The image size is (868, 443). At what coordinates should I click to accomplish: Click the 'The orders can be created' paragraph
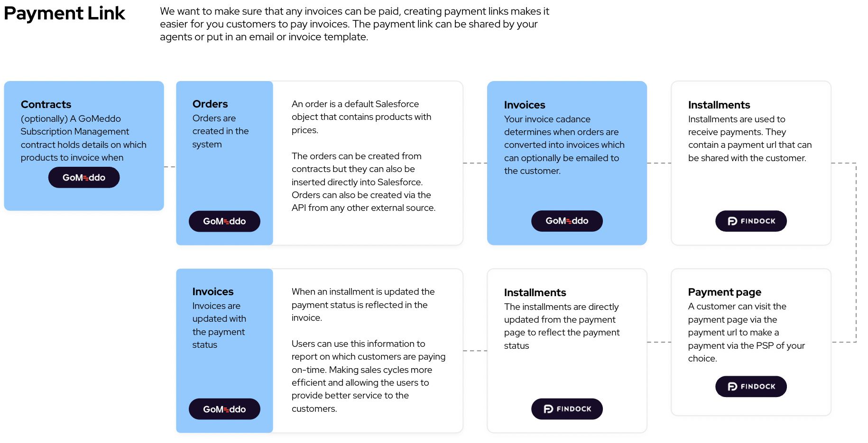point(363,182)
